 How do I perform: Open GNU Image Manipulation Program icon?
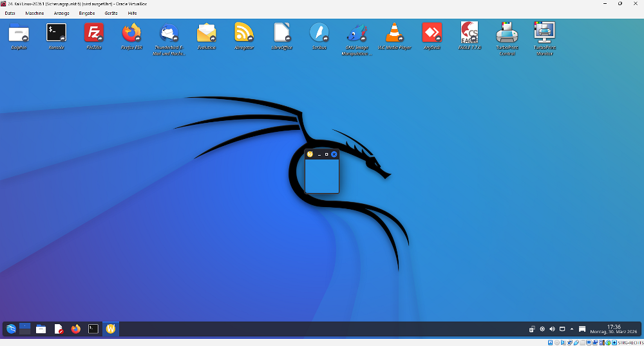357,33
